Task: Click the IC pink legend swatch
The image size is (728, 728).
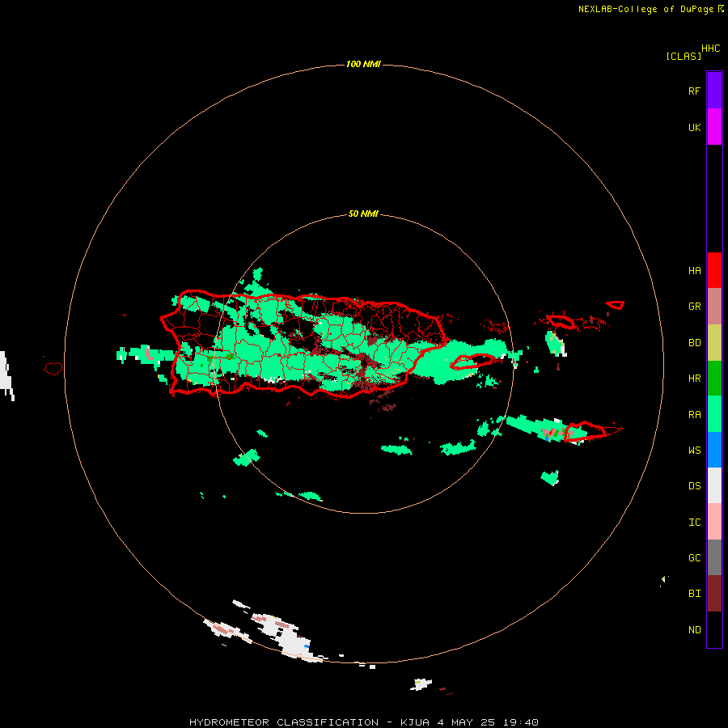Action: 714,522
